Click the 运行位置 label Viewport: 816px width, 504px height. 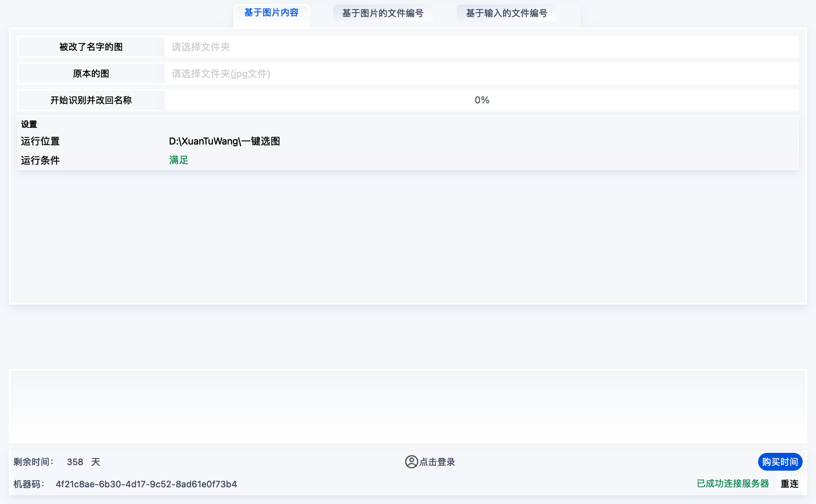40,141
